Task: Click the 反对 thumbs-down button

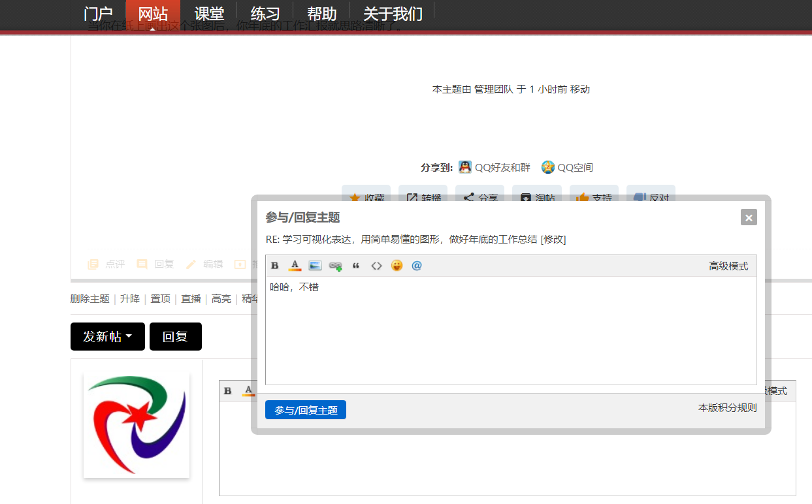Action: [x=650, y=198]
